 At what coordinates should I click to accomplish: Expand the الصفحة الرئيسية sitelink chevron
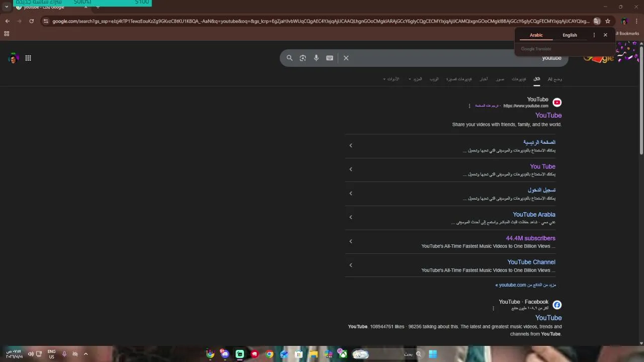(351, 146)
